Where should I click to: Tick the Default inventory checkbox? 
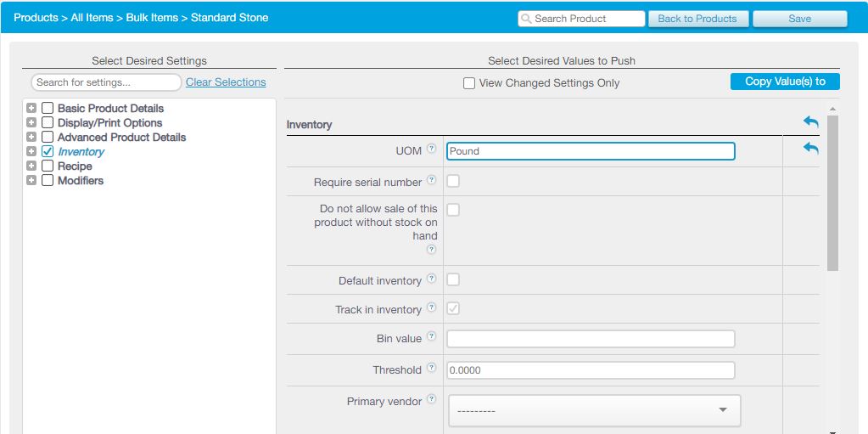453,279
